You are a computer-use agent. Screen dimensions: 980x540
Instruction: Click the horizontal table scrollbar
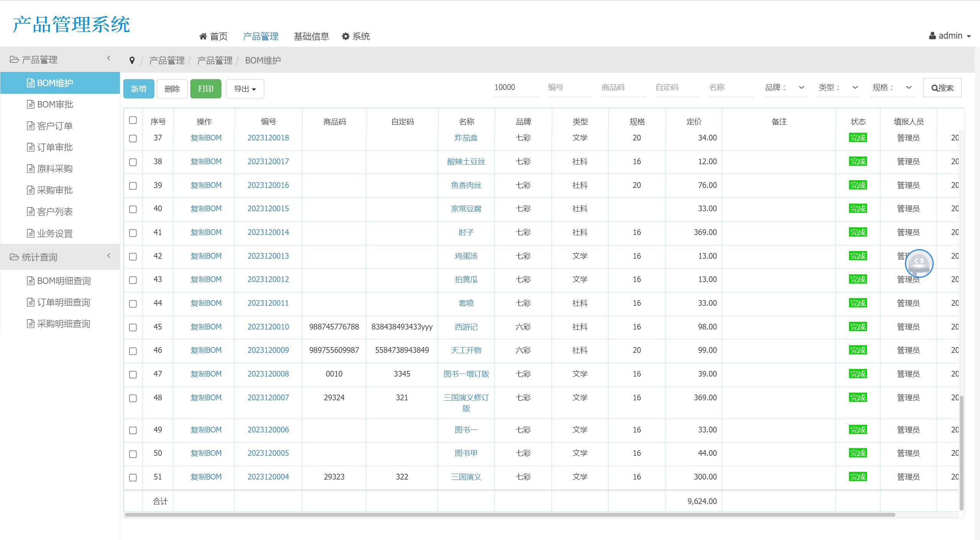[510, 515]
